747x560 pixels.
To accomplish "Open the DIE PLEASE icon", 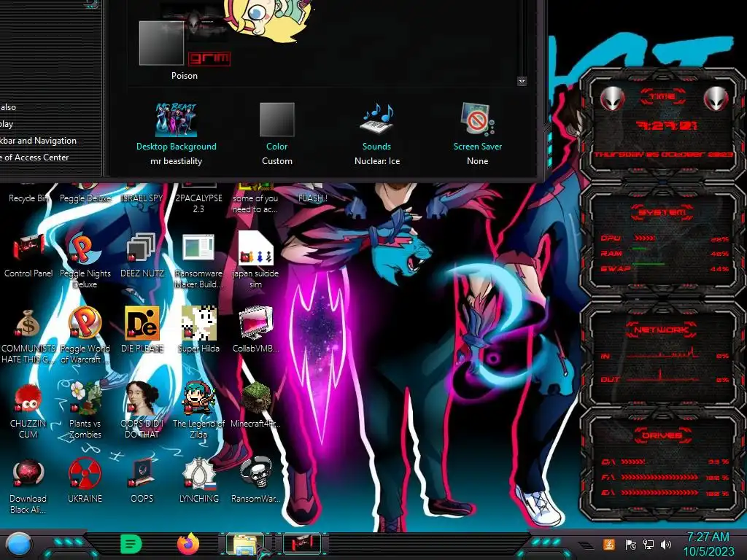I will pos(142,330).
